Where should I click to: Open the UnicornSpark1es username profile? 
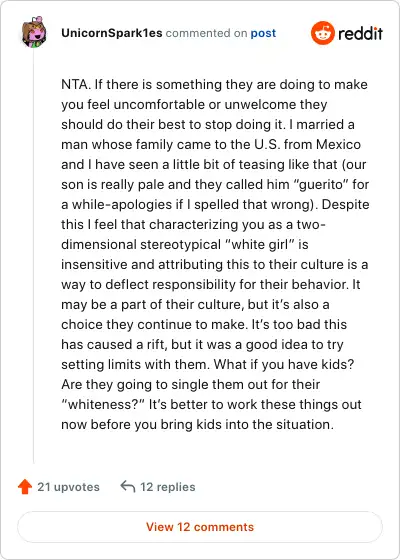click(x=112, y=33)
